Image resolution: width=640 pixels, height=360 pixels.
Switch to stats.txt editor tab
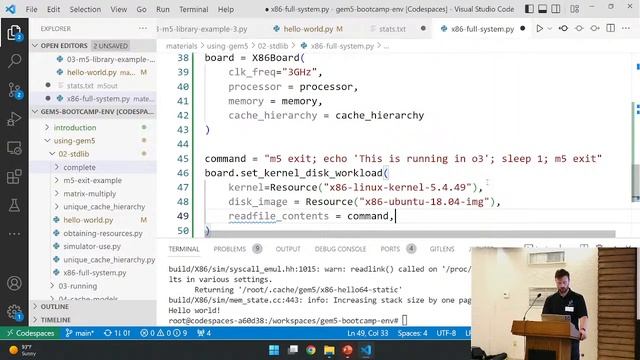[x=392, y=29]
